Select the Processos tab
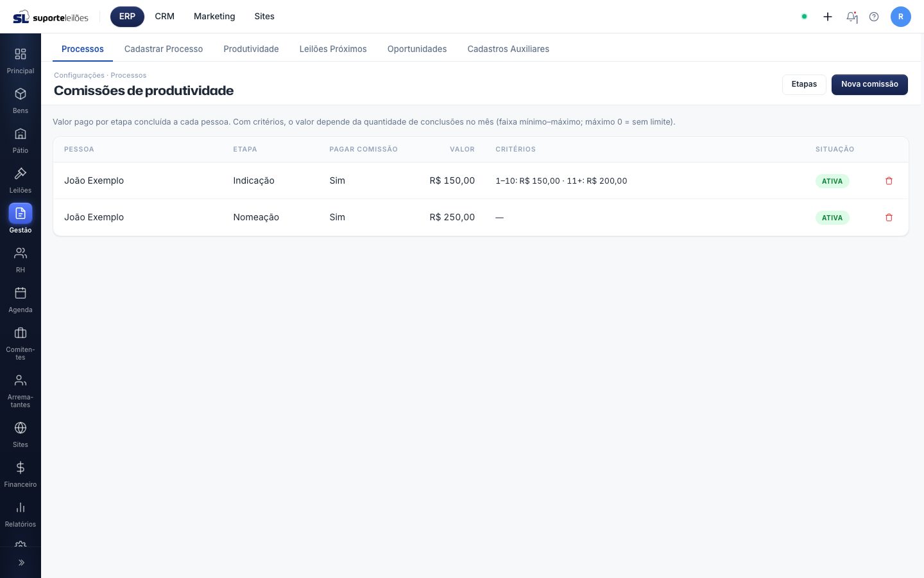924x578 pixels. click(x=83, y=49)
